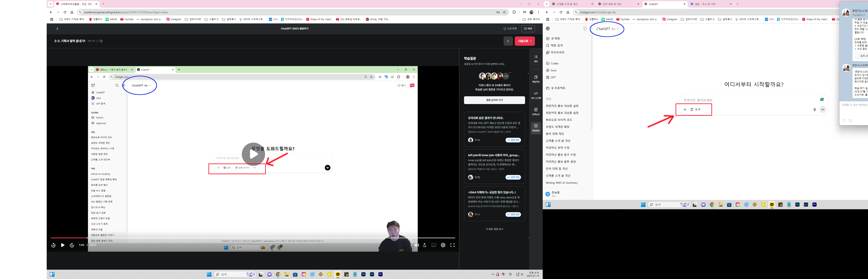Click the large play overlay on the video
This screenshot has height=279, width=868.
click(x=253, y=154)
